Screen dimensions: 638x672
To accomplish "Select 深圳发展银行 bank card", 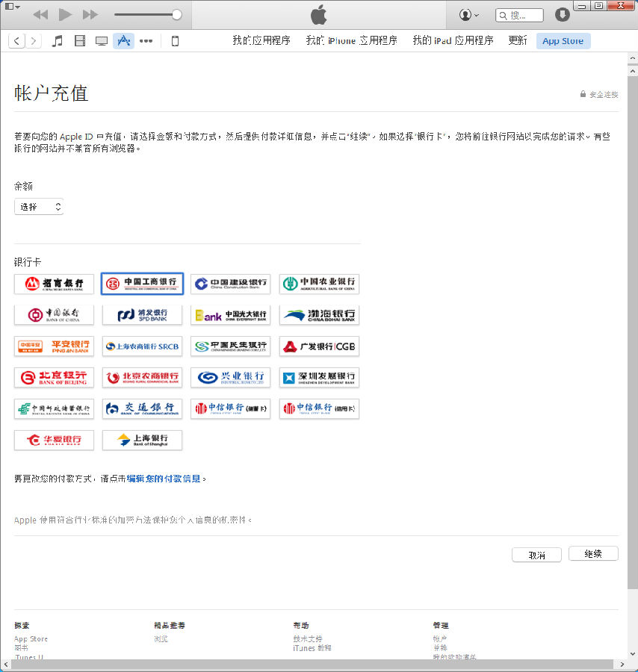I will 319,378.
